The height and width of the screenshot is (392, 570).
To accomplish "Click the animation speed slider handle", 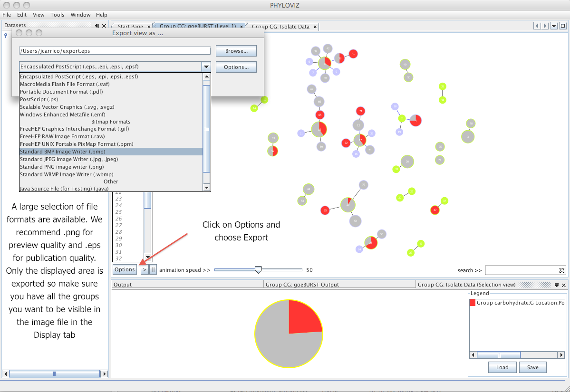I will click(x=258, y=269).
